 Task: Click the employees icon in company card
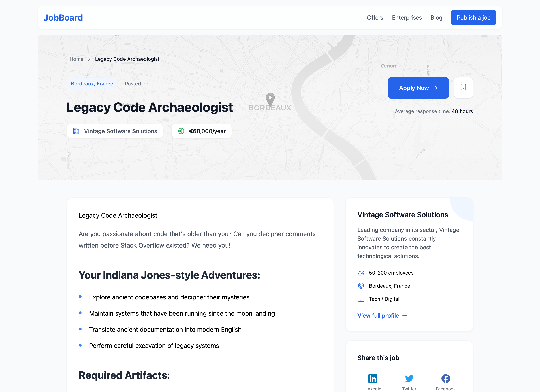coord(361,272)
